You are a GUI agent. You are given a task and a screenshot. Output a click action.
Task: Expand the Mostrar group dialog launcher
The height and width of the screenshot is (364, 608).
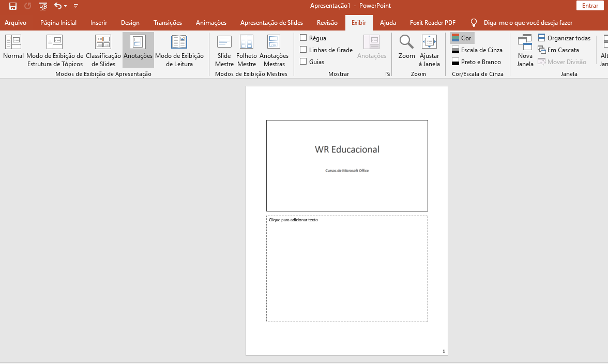pyautogui.click(x=387, y=74)
